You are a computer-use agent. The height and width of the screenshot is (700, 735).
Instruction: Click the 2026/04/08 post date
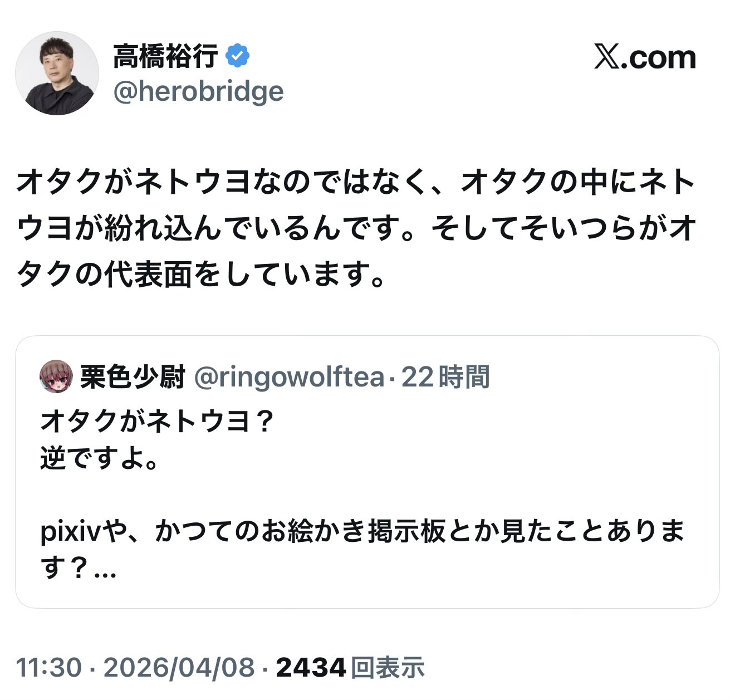point(179,667)
